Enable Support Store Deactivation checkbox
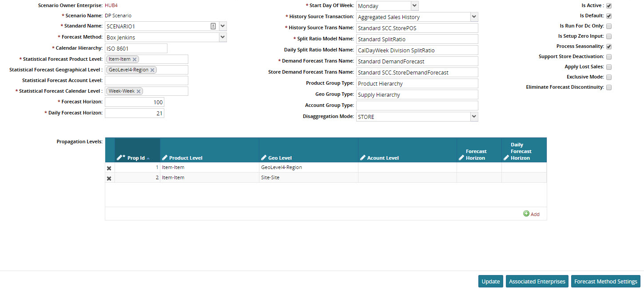The image size is (644, 291). click(609, 57)
